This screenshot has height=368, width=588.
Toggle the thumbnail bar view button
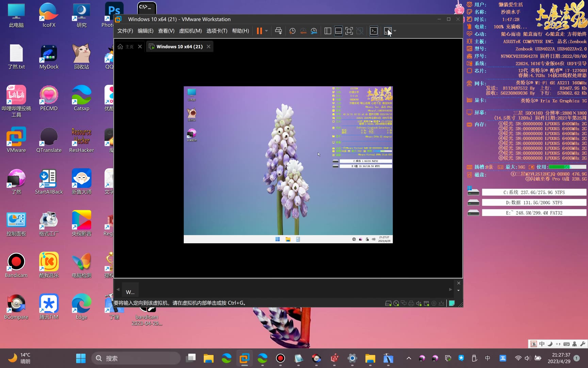point(339,31)
